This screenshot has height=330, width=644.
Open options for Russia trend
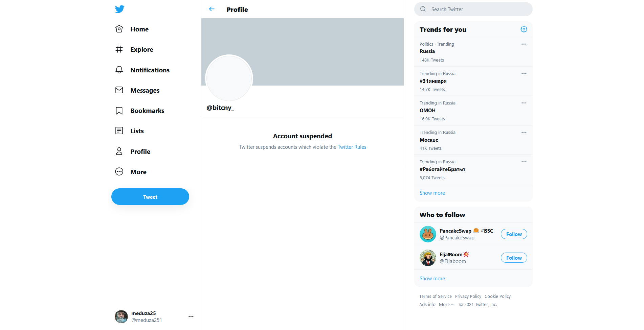coord(524,44)
